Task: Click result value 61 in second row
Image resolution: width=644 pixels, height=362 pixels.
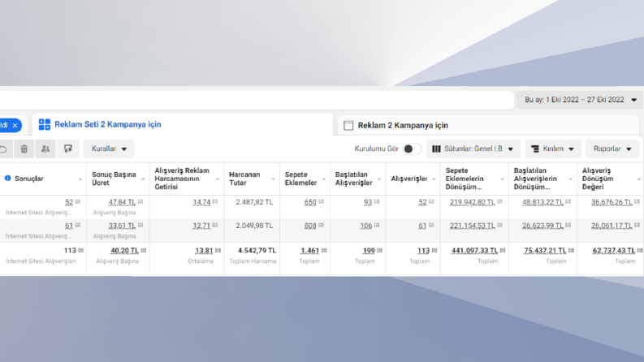Action: click(69, 226)
